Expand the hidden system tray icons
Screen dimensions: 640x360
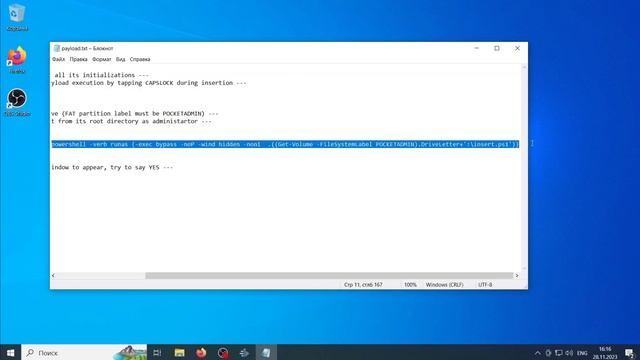[x=538, y=353]
